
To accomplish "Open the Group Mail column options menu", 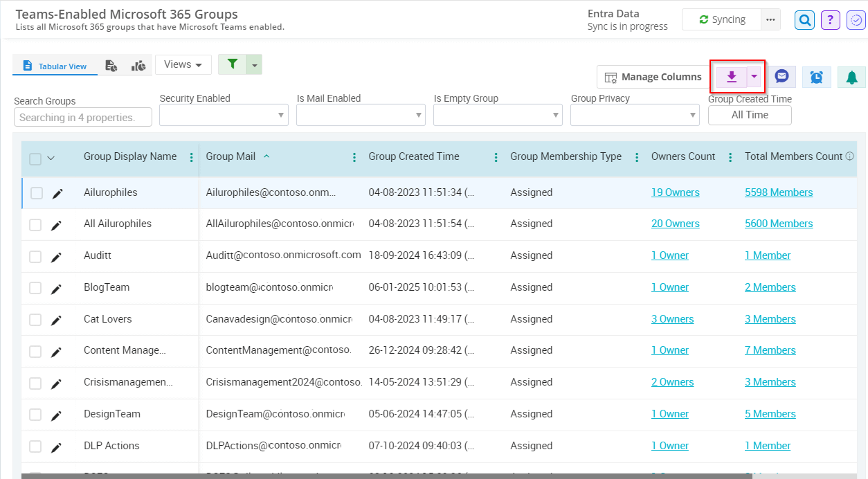I will click(354, 157).
